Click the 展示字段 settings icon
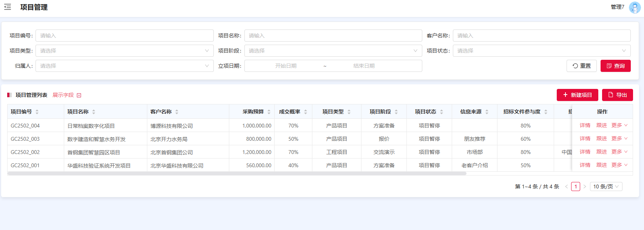The width and height of the screenshot is (644, 230). point(79,95)
